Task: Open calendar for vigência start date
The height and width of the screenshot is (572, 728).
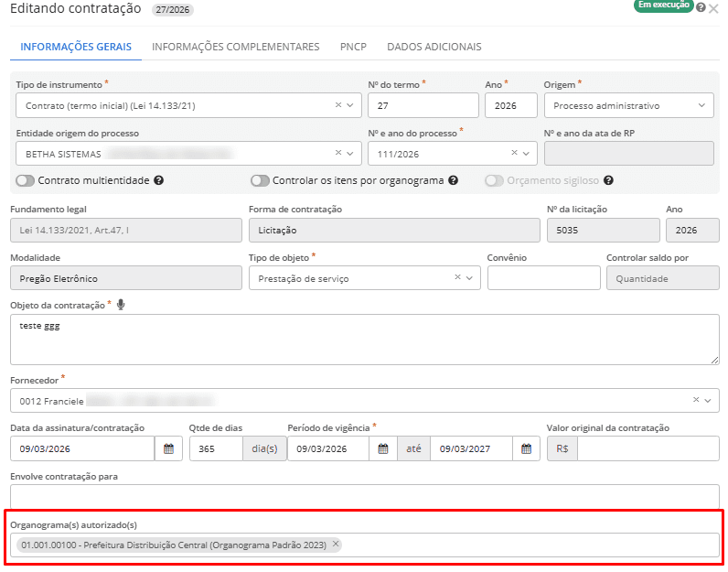Action: (383, 448)
